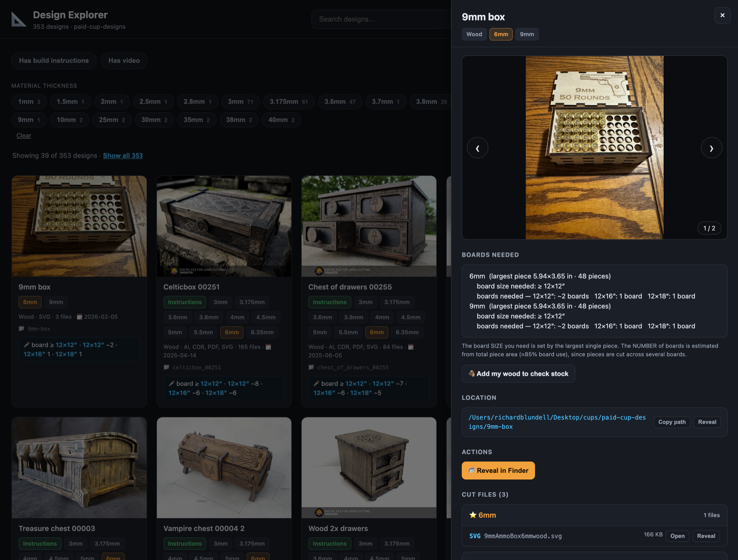The height and width of the screenshot is (560, 738).
Task: Copy the 9mm-box folder path
Action: click(x=672, y=422)
